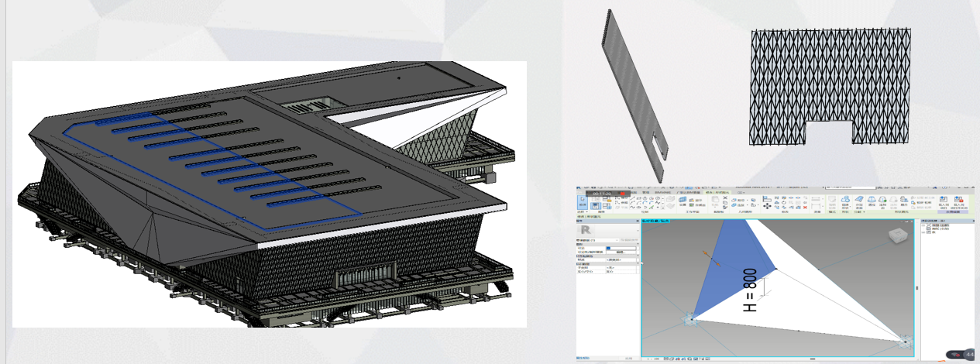Click the ViewCube in the 3D viewport

coord(899,235)
